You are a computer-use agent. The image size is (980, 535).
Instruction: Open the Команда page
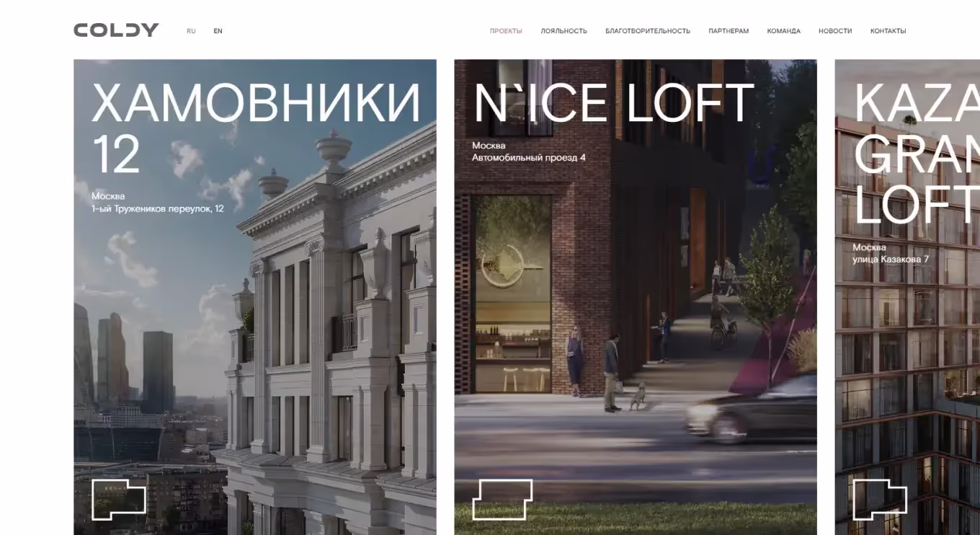[x=783, y=31]
